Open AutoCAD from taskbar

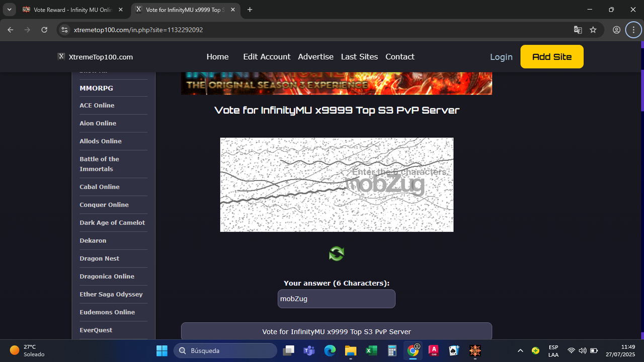click(433, 350)
